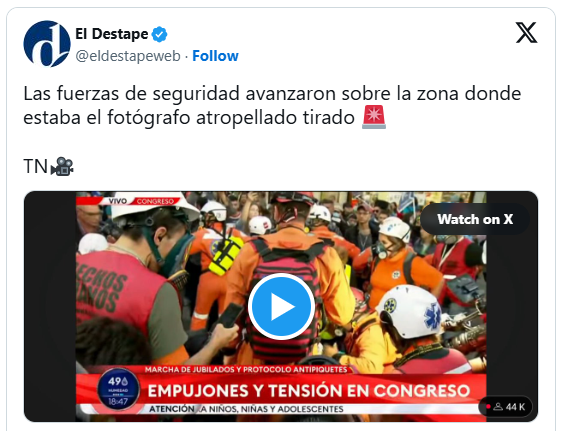Screen dimensions: 563x431
Task: Follow the @eldestapeweb account
Action: pos(215,56)
